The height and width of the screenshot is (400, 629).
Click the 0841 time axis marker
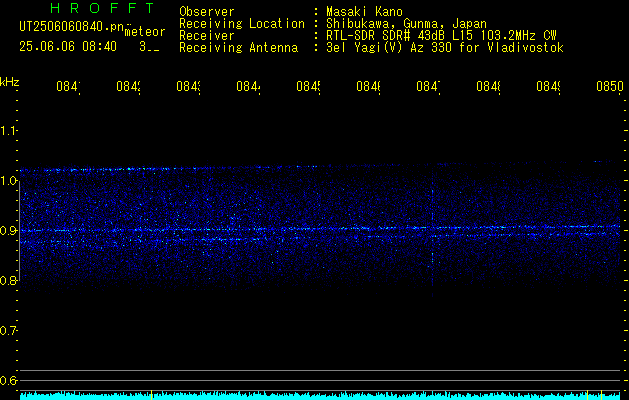68,87
